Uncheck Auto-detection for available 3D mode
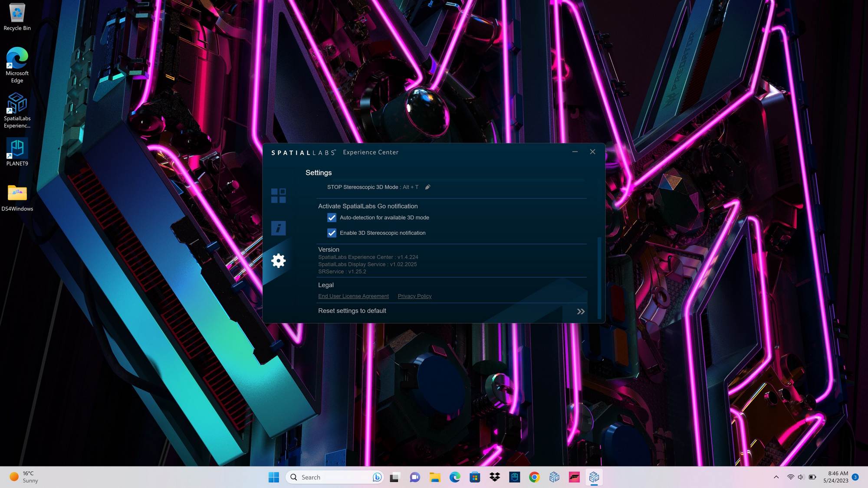 pos(332,218)
